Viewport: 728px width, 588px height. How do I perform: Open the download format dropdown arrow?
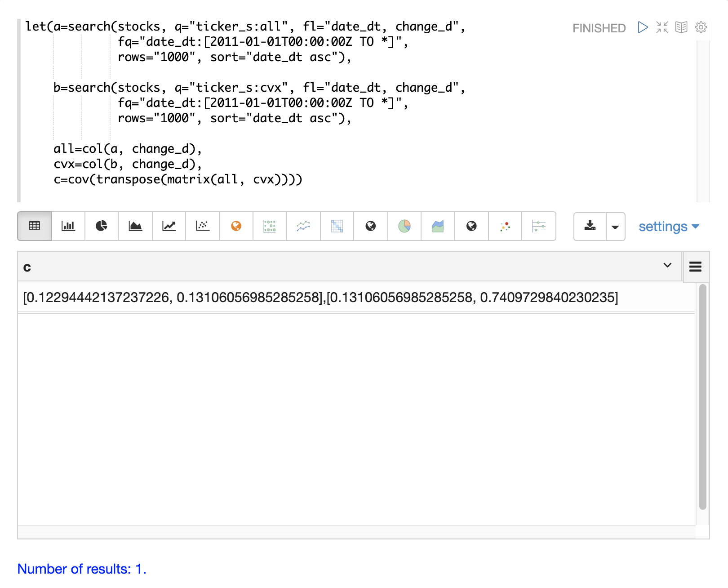click(615, 227)
